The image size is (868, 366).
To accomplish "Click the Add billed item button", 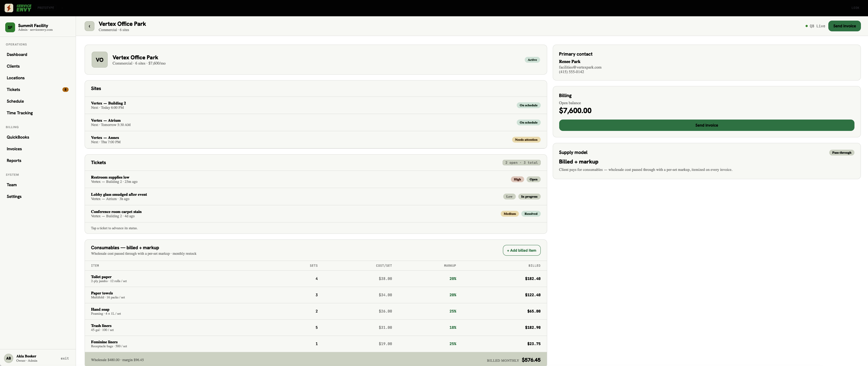I will tap(522, 250).
